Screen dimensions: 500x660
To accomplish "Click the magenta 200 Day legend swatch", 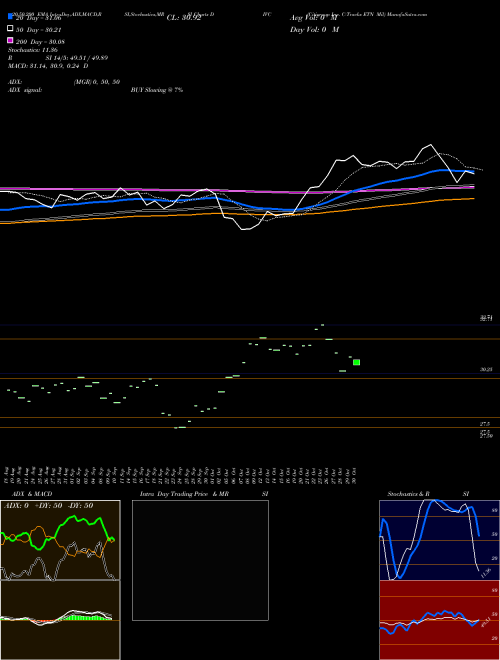I will (10, 40).
